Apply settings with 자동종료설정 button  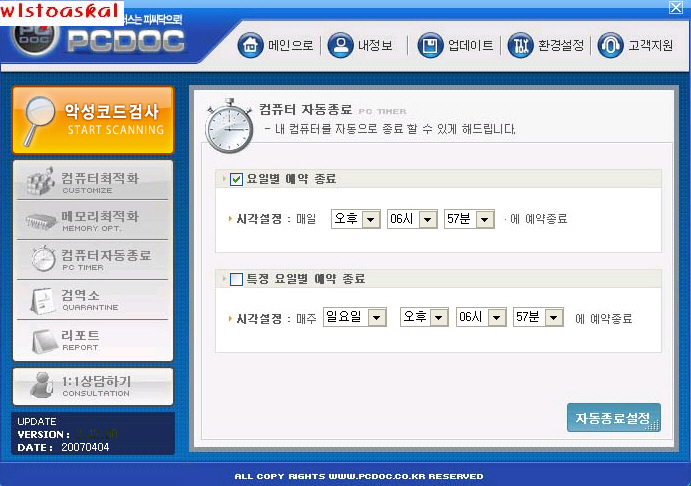point(614,418)
